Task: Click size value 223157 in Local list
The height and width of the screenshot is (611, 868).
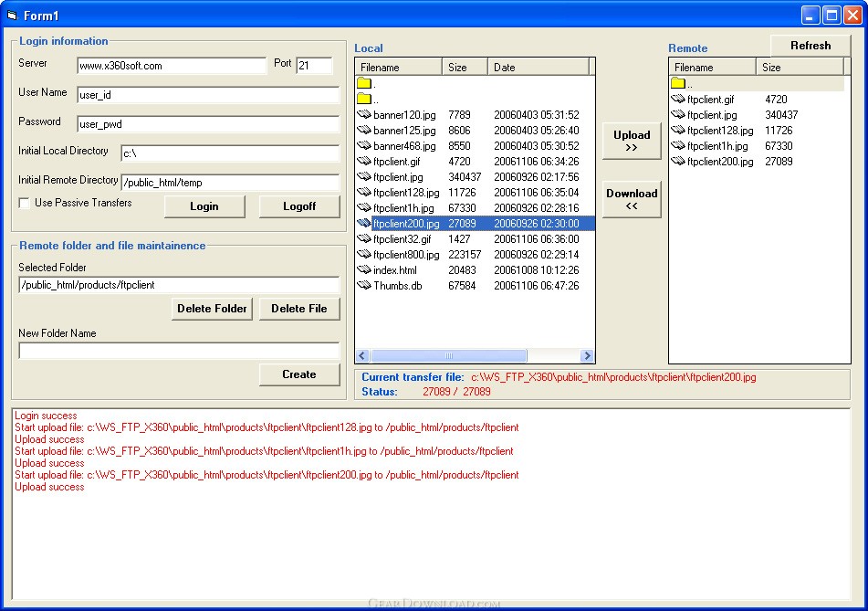Action: tap(465, 254)
